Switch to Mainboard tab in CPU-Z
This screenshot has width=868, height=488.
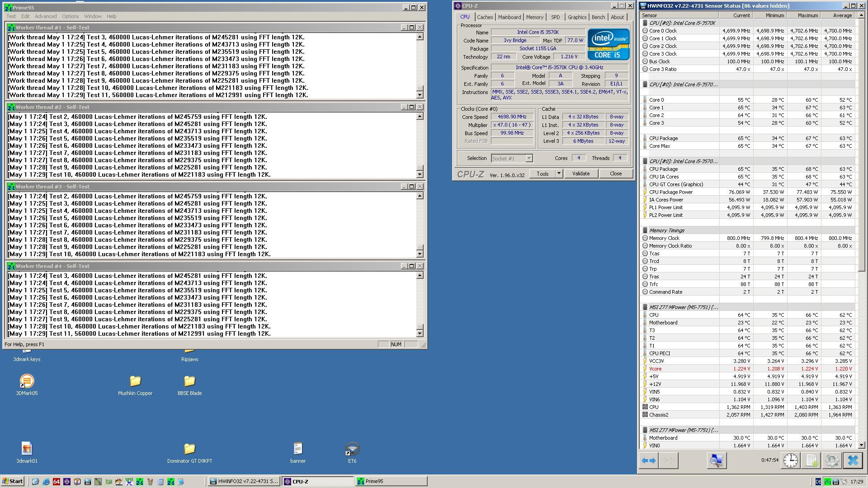(509, 17)
